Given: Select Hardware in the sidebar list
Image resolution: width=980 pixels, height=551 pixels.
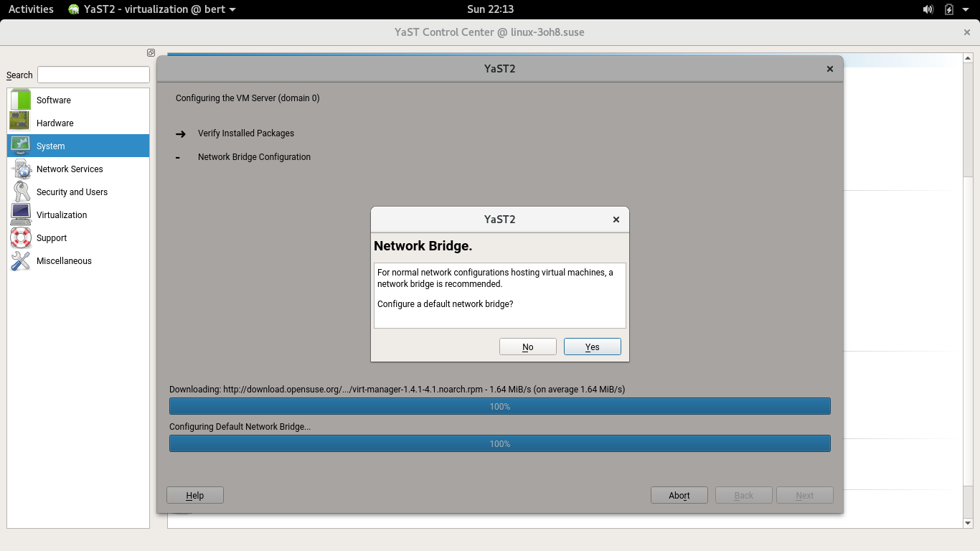Looking at the screenshot, I should [x=78, y=123].
